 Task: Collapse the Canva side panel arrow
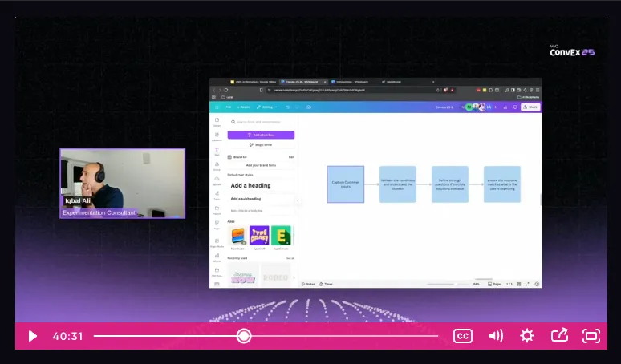[x=298, y=200]
